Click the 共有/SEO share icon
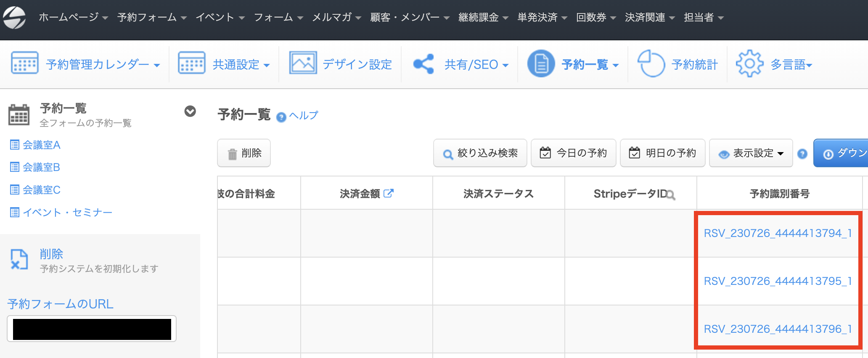The height and width of the screenshot is (358, 868). click(x=423, y=64)
